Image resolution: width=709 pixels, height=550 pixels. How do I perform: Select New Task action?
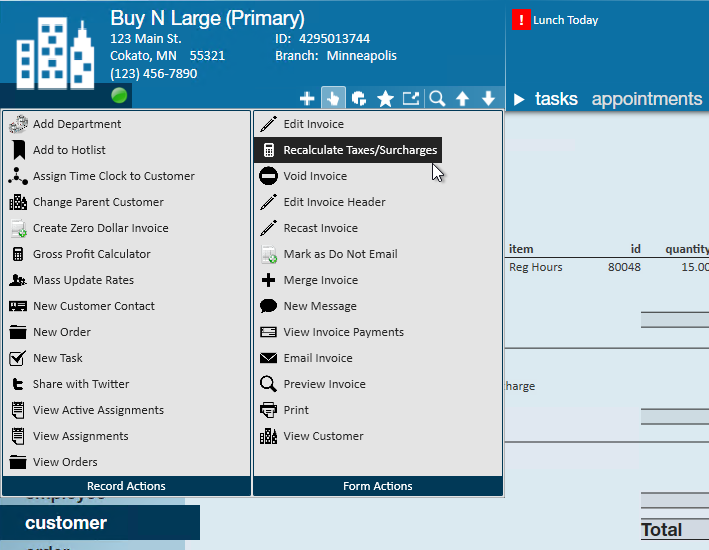127,358
